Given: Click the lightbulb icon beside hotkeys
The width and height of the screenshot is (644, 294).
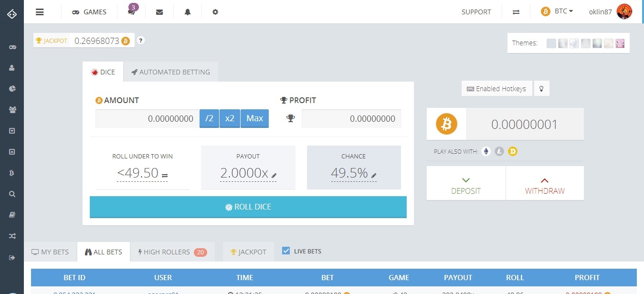Looking at the screenshot, I should [x=541, y=89].
